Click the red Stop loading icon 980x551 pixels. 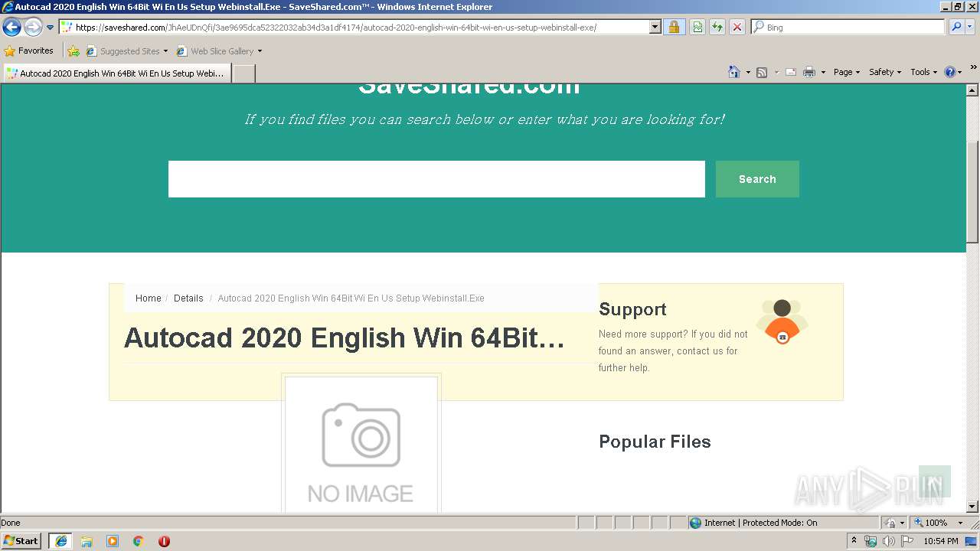pos(737,28)
